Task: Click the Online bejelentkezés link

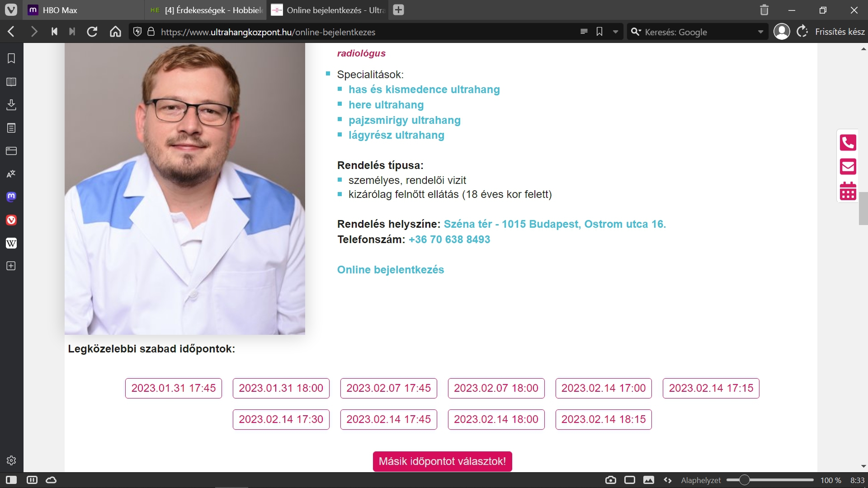Action: [x=391, y=270]
